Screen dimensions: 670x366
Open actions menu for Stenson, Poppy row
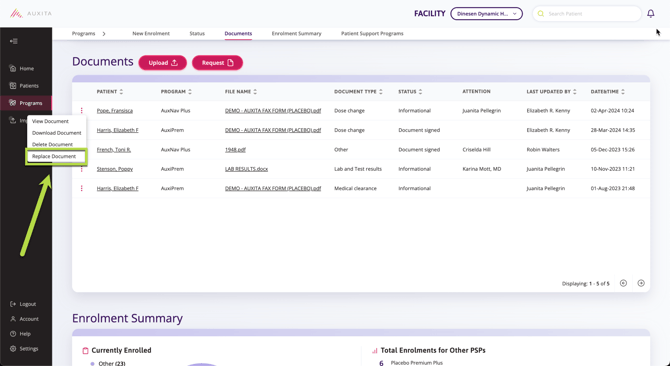coord(82,169)
